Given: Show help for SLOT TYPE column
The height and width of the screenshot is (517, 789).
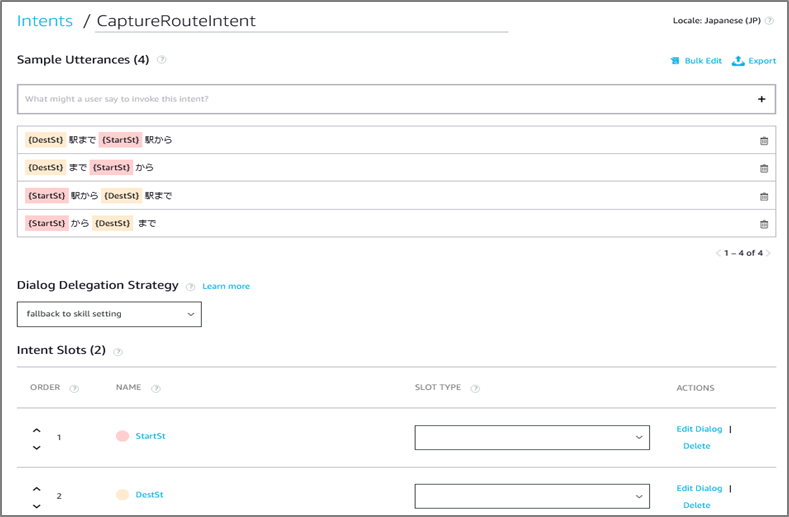Looking at the screenshot, I should pyautogui.click(x=475, y=389).
